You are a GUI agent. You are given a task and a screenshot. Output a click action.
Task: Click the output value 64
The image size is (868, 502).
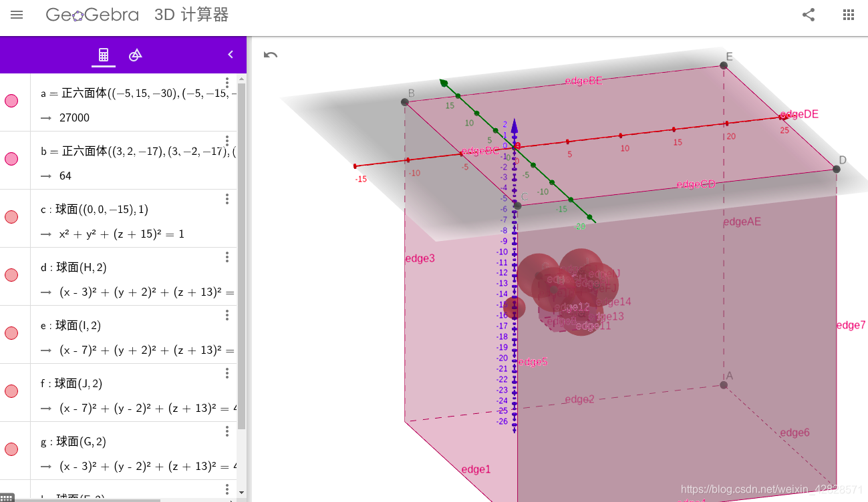pyautogui.click(x=65, y=176)
